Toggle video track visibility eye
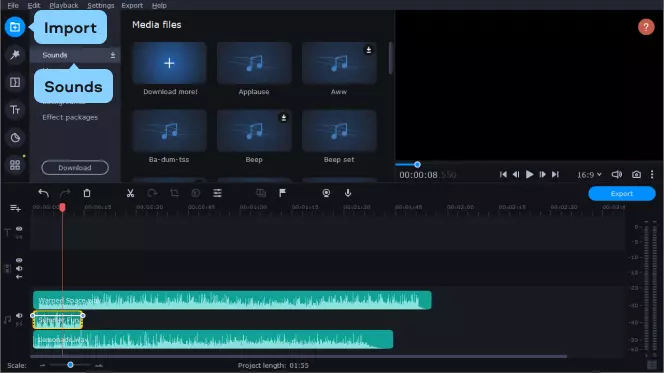 [x=19, y=260]
